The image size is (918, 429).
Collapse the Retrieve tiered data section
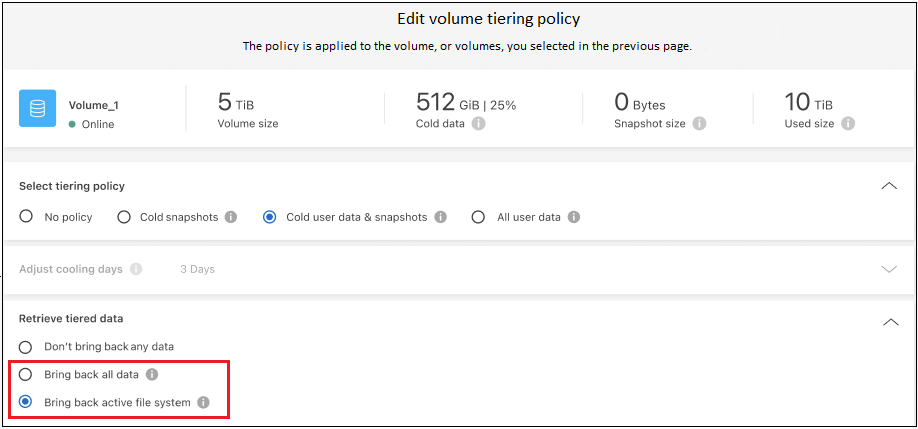(888, 321)
